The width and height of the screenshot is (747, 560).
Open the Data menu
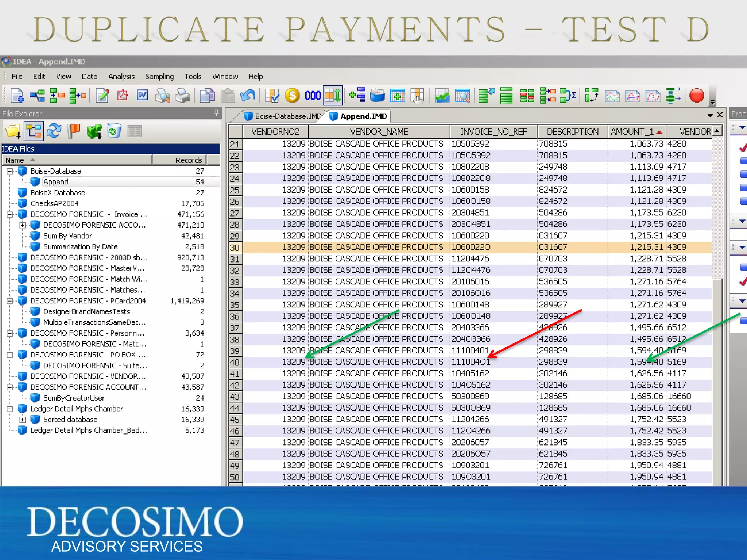[89, 77]
